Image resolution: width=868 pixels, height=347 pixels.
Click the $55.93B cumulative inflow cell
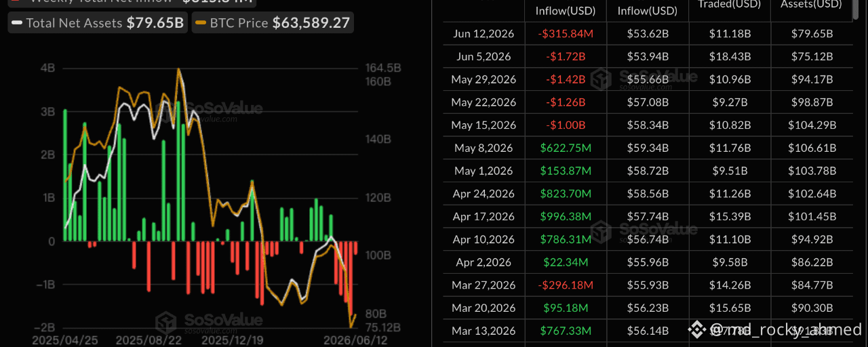pos(647,285)
